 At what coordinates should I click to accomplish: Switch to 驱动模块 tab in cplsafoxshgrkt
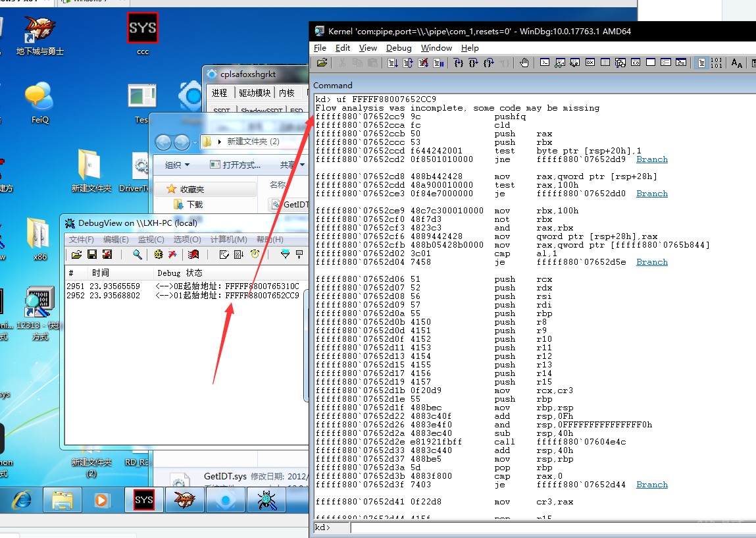(x=255, y=93)
